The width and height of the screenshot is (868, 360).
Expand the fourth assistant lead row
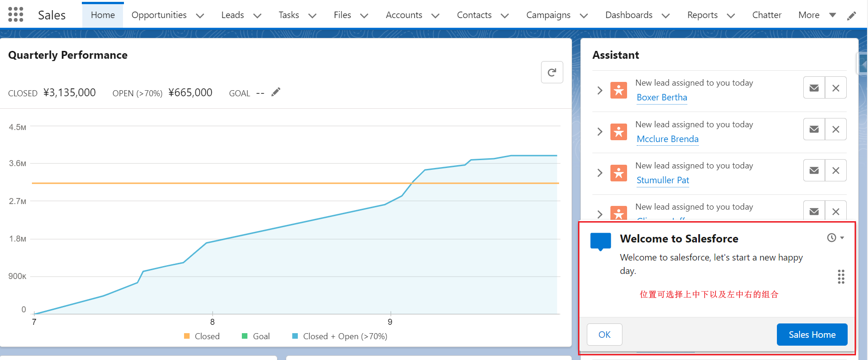coord(600,214)
